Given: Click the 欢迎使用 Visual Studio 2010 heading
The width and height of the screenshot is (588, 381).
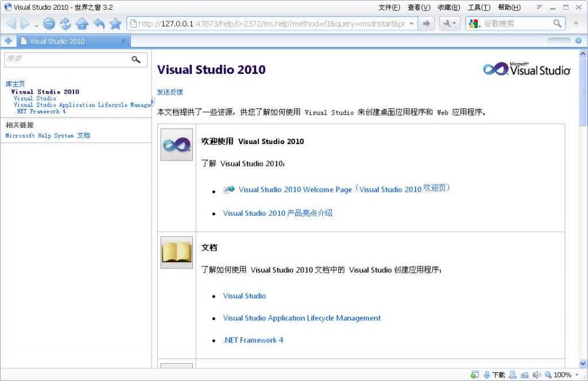Looking at the screenshot, I should [253, 141].
